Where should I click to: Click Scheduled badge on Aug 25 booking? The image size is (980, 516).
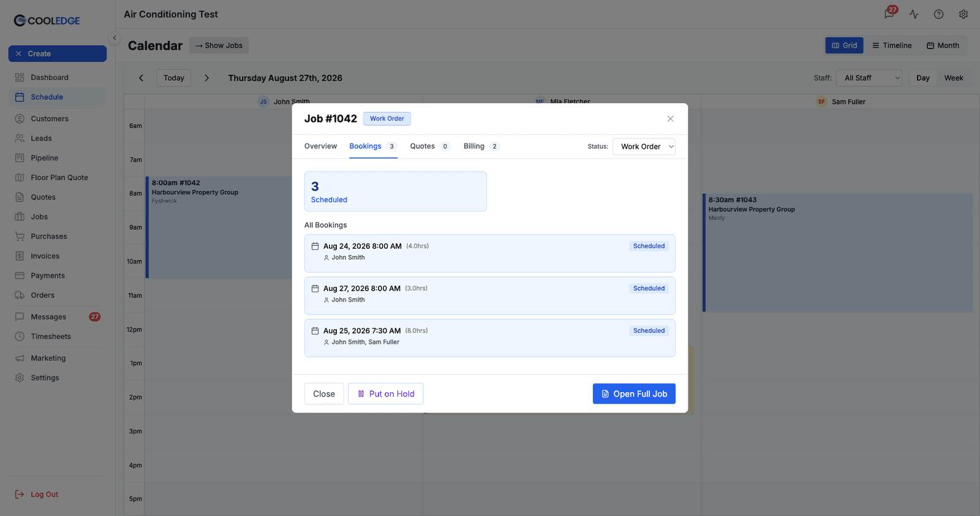[649, 330]
